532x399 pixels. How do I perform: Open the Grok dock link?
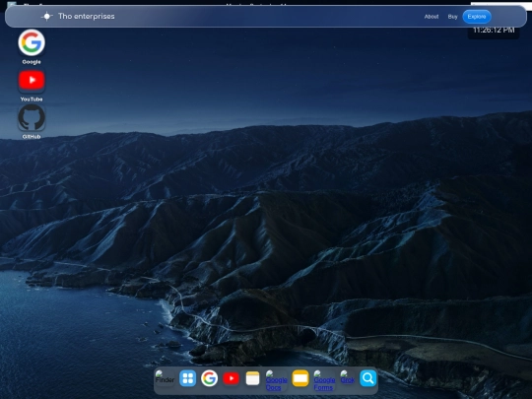[348, 377]
